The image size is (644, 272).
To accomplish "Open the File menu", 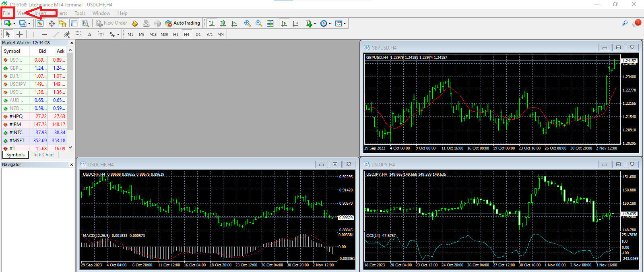I will coord(7,13).
